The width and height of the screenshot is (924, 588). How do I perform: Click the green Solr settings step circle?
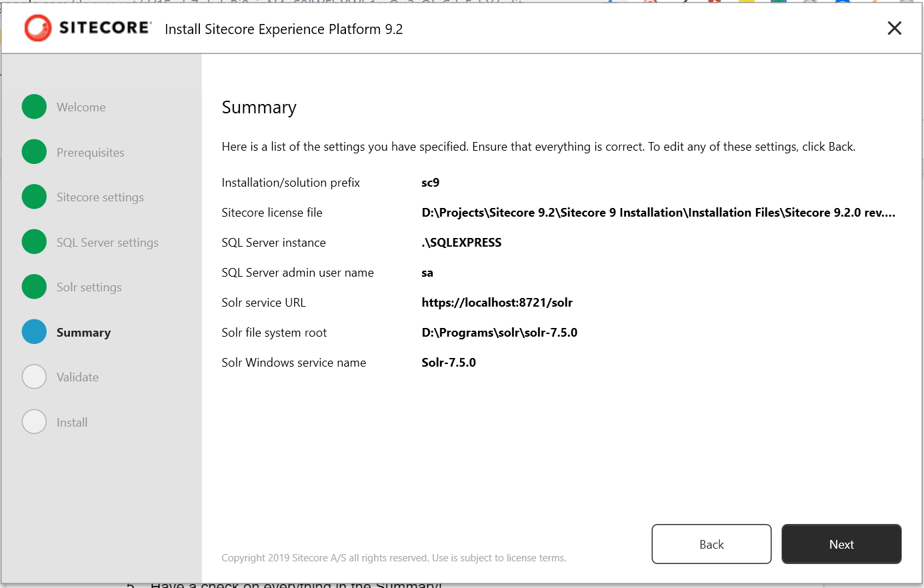point(34,287)
